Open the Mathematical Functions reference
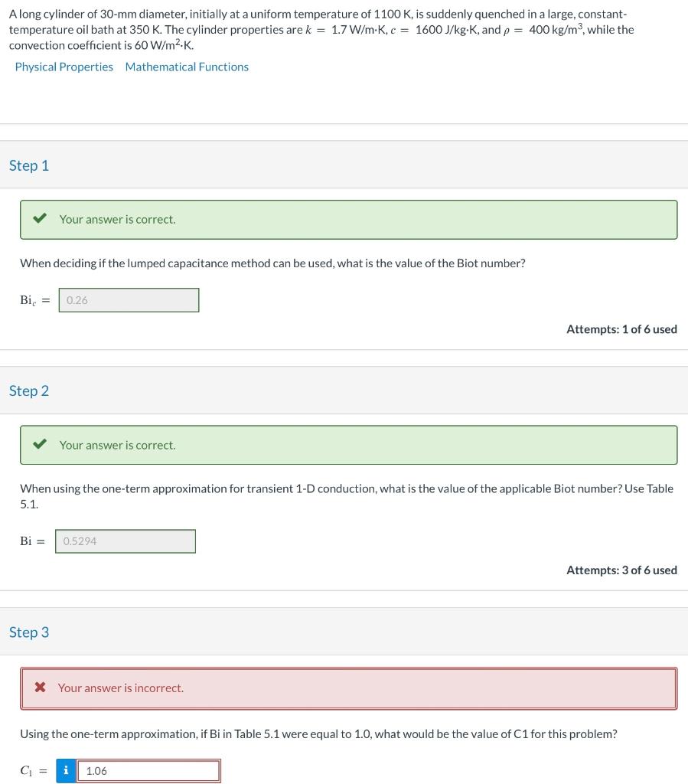 (x=187, y=67)
